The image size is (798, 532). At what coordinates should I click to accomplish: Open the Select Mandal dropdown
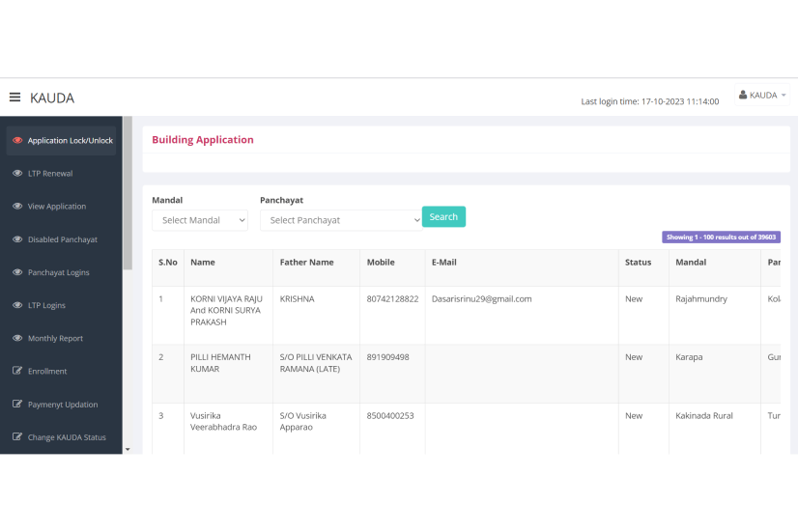coord(200,220)
